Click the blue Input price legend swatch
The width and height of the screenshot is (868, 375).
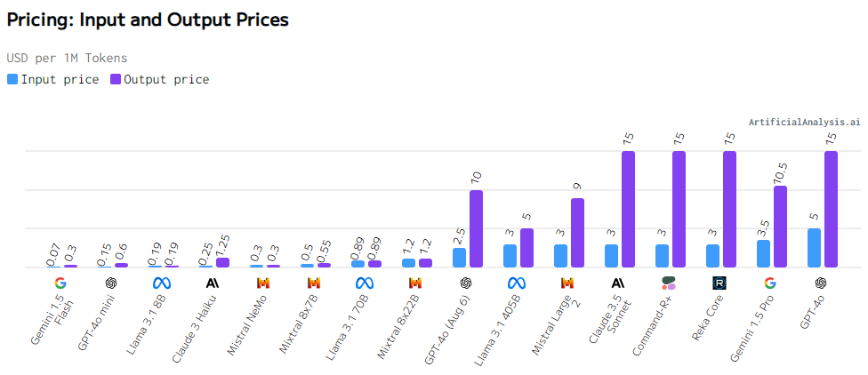pyautogui.click(x=12, y=79)
